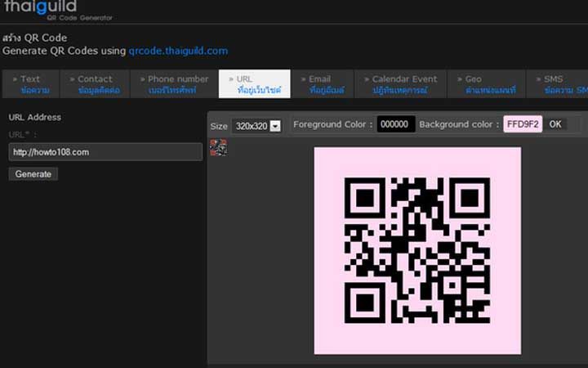The image size is (588, 368).
Task: Click the Foreground Color label
Action: (x=332, y=124)
